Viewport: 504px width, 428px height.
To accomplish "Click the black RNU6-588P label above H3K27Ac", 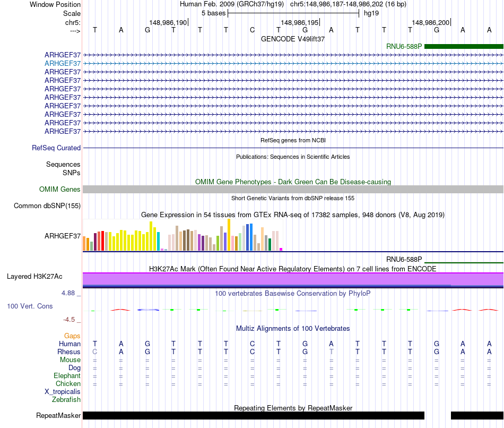I will [404, 259].
